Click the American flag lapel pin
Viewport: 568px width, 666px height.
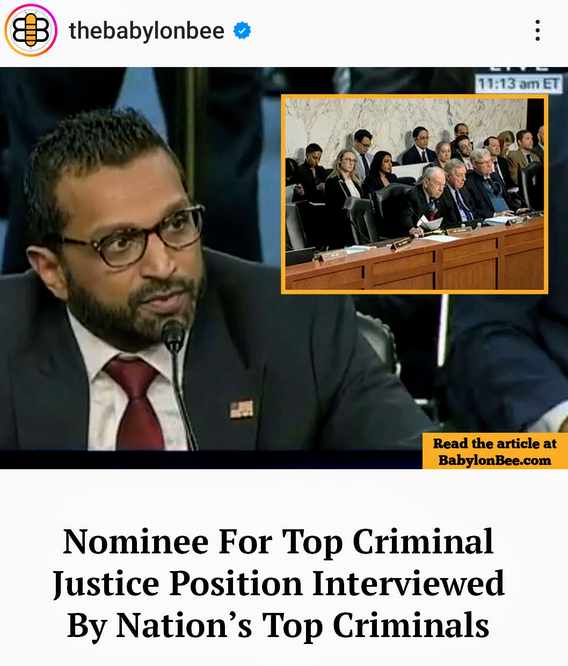click(x=242, y=409)
